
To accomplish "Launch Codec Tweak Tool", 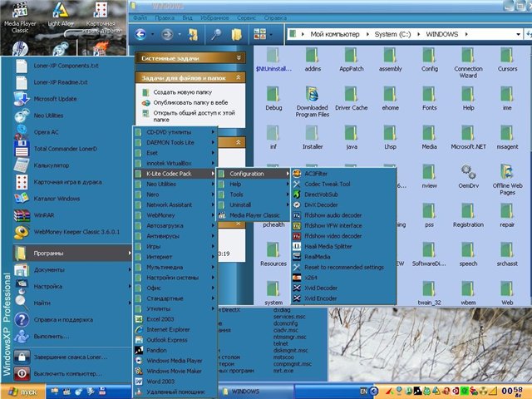I will click(343, 185).
